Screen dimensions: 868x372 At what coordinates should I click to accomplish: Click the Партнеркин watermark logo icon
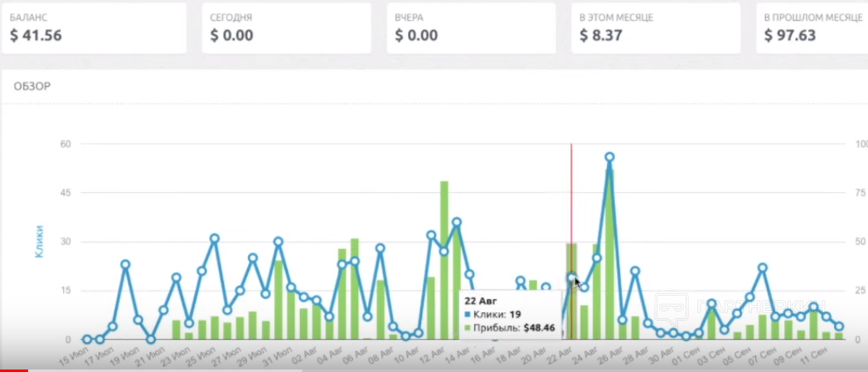pyautogui.click(x=672, y=308)
